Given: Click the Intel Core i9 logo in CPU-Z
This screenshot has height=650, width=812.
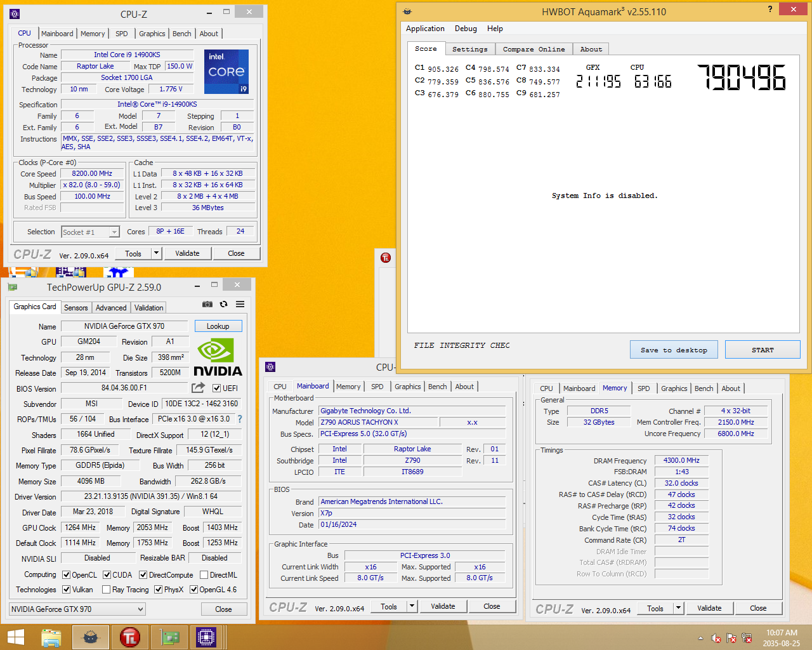Looking at the screenshot, I should [226, 72].
